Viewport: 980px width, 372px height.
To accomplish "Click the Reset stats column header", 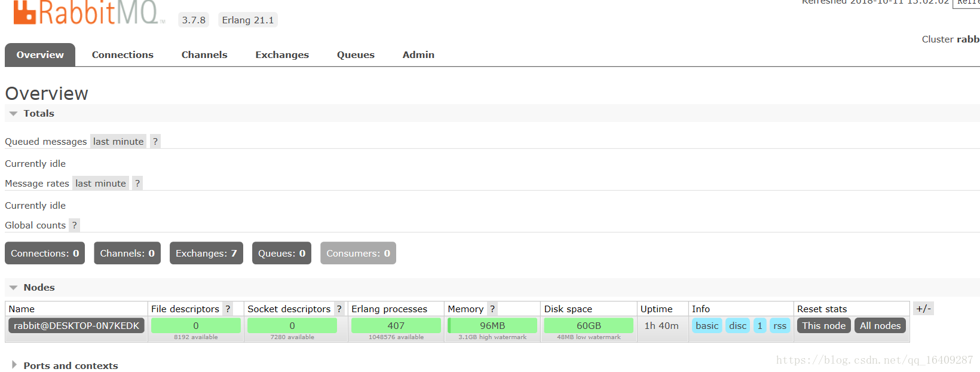I will (x=822, y=309).
